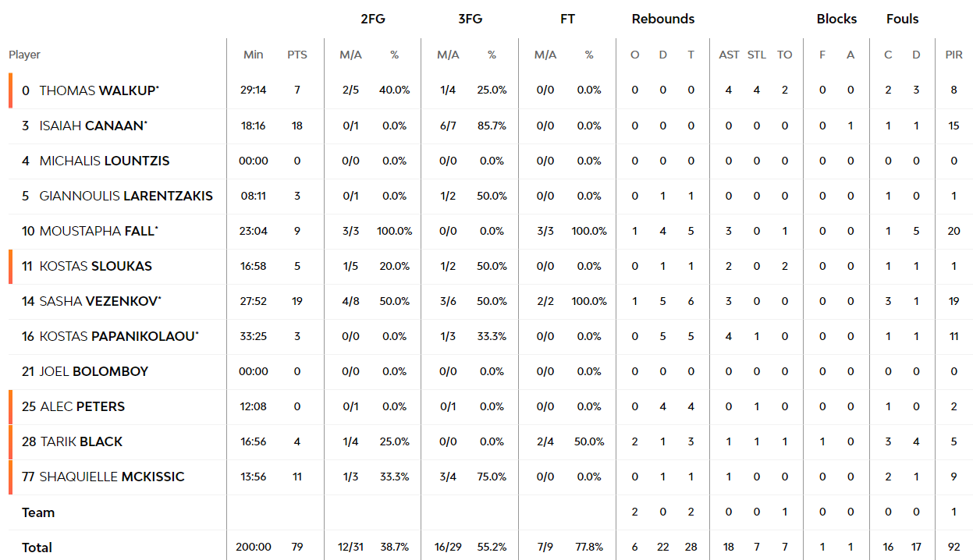Open Isaiah Canaan player link
The width and height of the screenshot is (973, 560).
(x=93, y=126)
